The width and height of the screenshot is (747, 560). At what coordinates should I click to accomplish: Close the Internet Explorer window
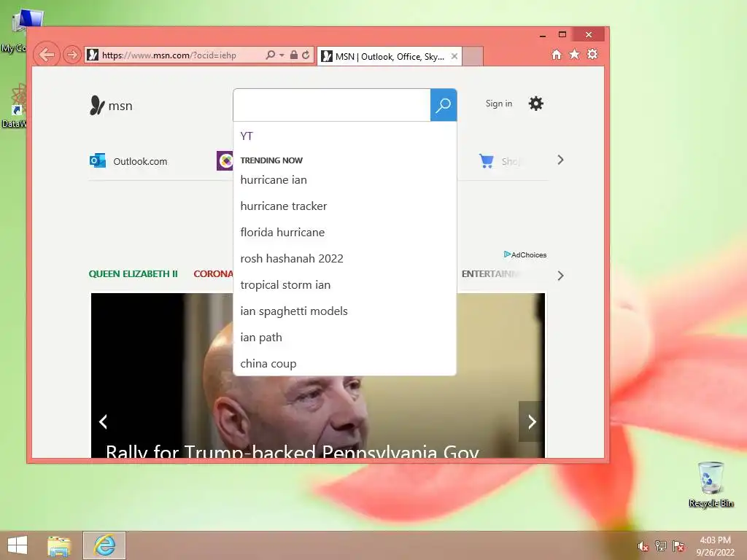(589, 34)
